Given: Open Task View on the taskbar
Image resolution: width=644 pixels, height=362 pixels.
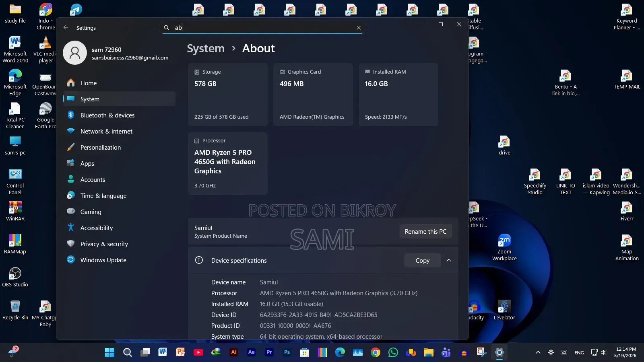Looking at the screenshot, I should [145, 352].
